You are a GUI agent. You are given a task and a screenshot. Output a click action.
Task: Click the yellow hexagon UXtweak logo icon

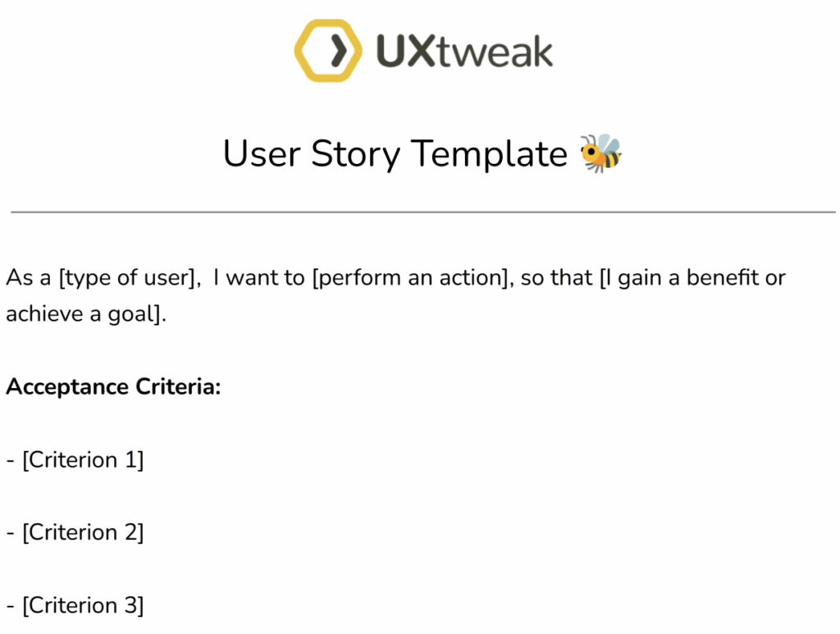pyautogui.click(x=328, y=51)
